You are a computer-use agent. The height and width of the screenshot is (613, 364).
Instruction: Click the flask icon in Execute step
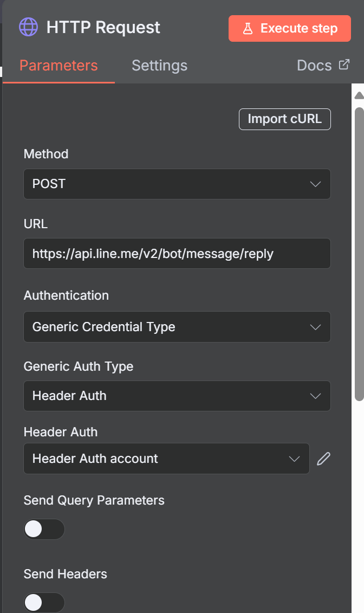point(248,29)
